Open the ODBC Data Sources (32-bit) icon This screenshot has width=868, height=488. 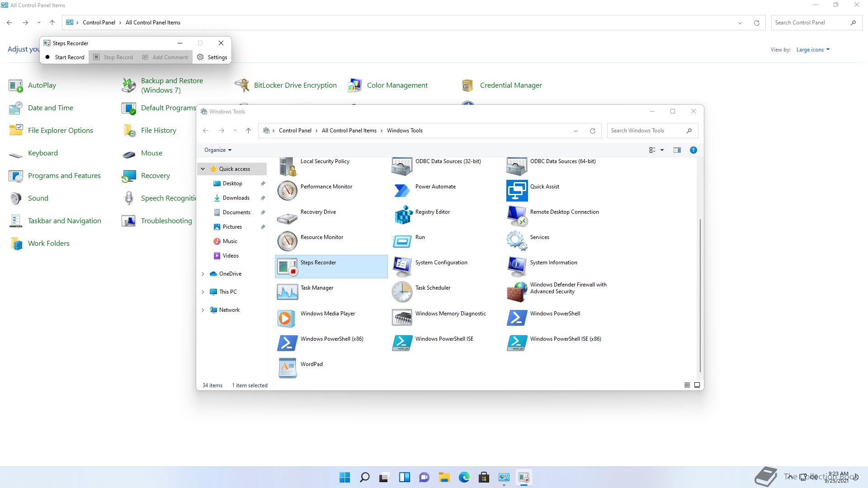(402, 166)
